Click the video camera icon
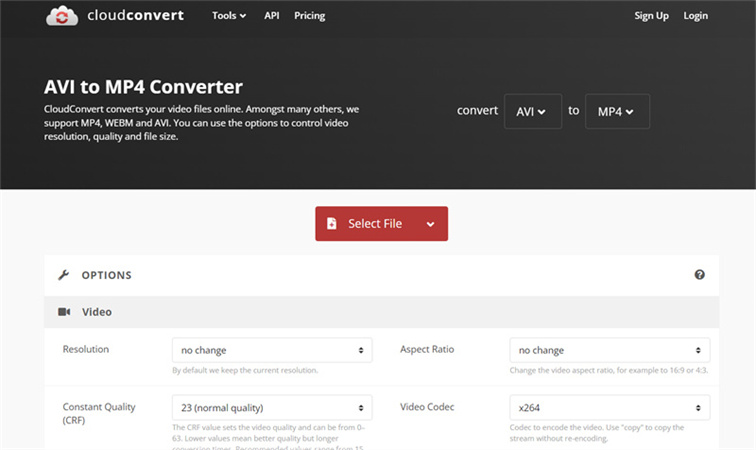Image resolution: width=756 pixels, height=450 pixels. tap(64, 312)
